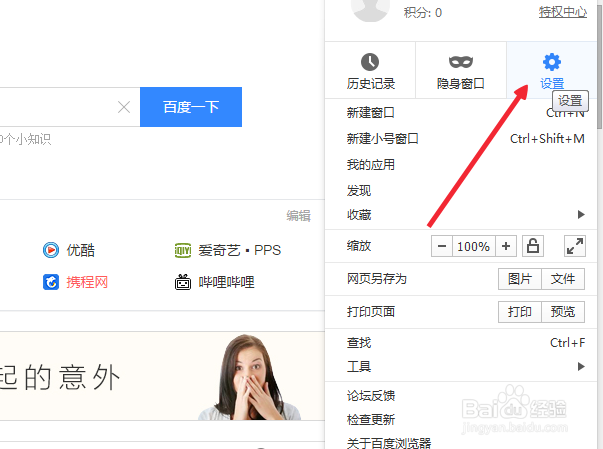Click the Ctrl+Shift+M shortcut text

point(547,138)
